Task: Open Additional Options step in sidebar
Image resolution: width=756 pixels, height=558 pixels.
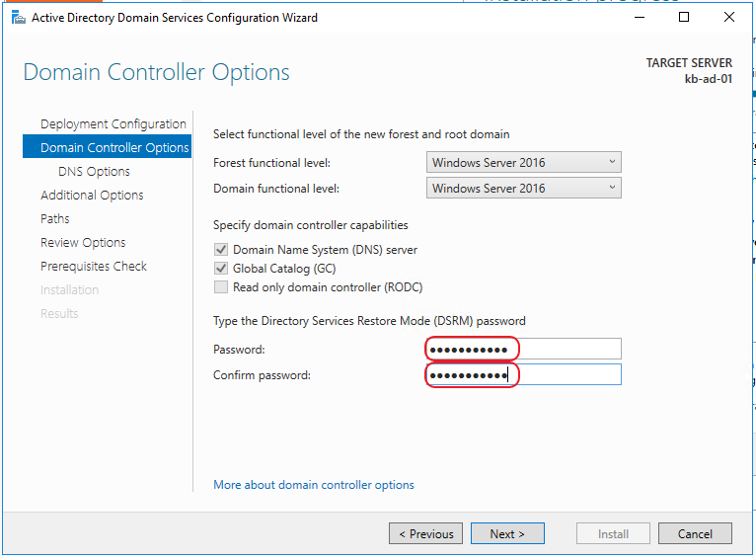Action: click(92, 195)
